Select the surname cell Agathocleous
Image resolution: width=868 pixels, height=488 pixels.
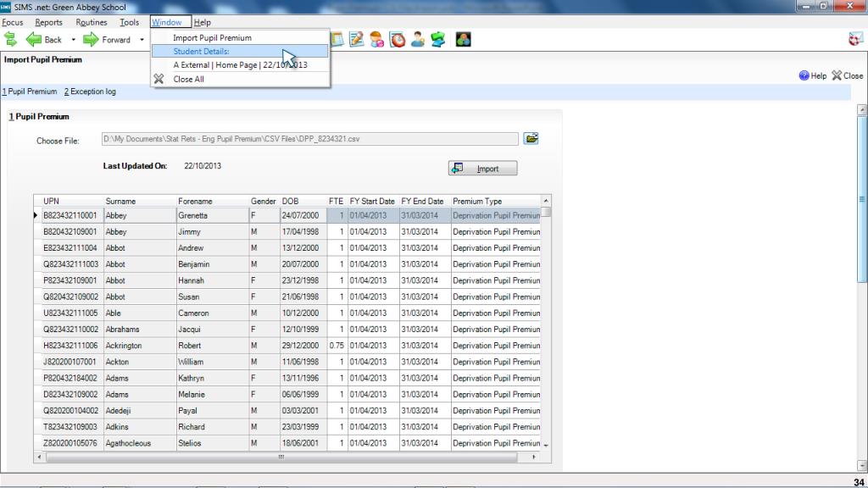click(140, 443)
